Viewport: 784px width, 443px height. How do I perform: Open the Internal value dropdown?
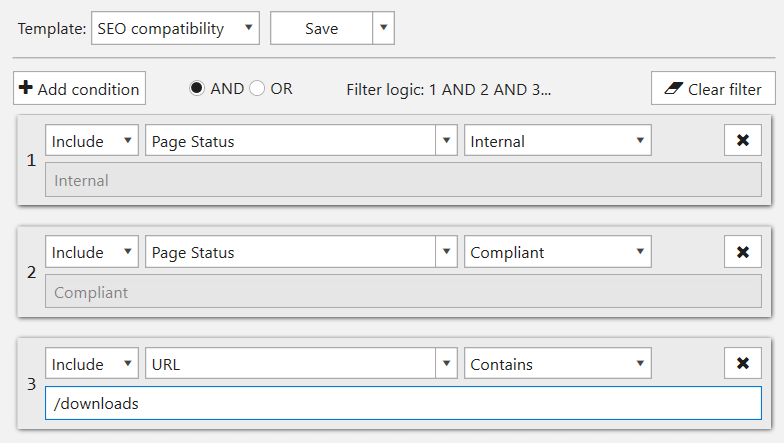(x=558, y=140)
